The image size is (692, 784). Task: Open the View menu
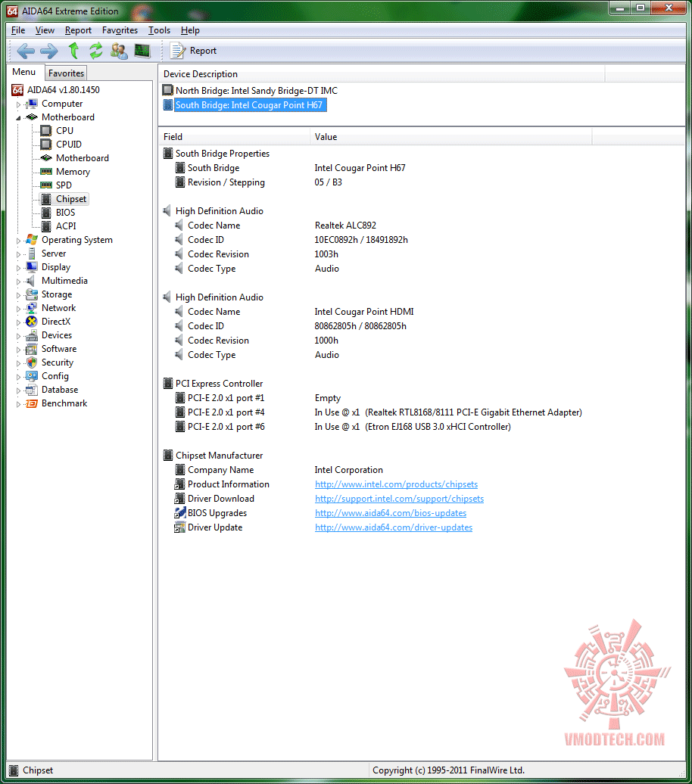point(45,30)
